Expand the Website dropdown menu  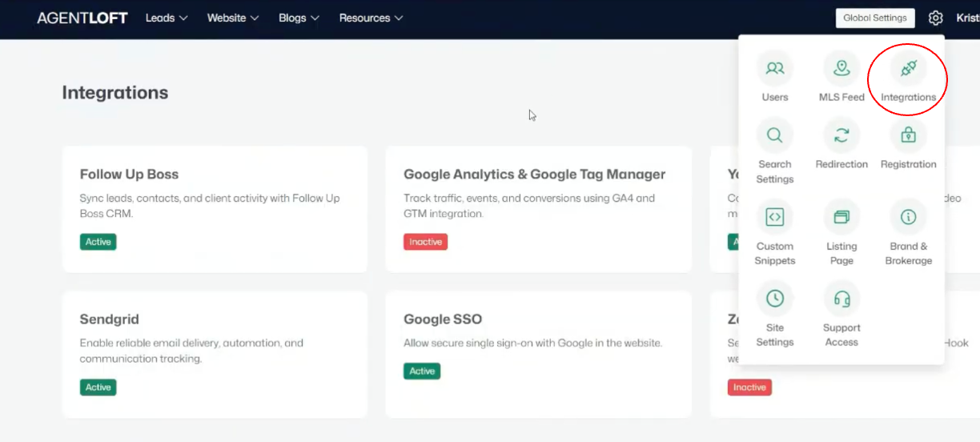point(233,18)
